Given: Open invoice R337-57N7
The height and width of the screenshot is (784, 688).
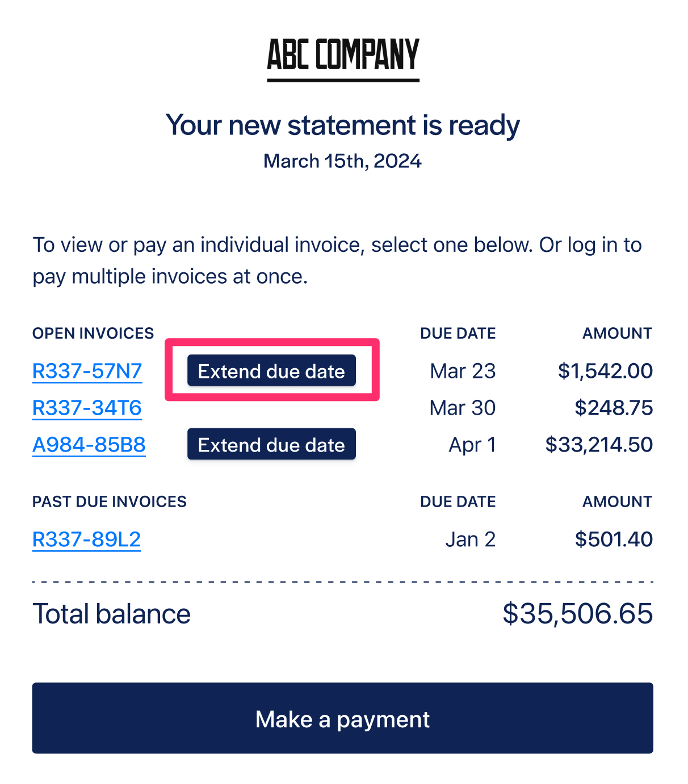Looking at the screenshot, I should (87, 371).
